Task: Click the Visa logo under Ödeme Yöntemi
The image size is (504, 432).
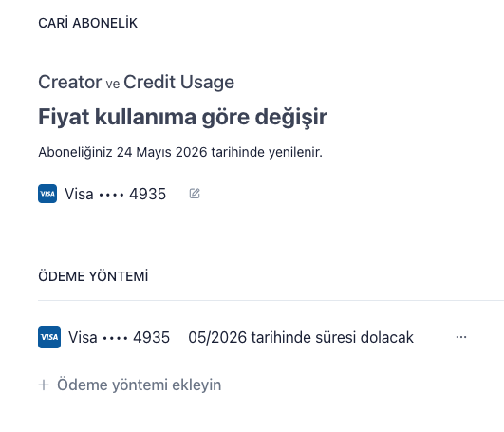Action: tap(49, 337)
